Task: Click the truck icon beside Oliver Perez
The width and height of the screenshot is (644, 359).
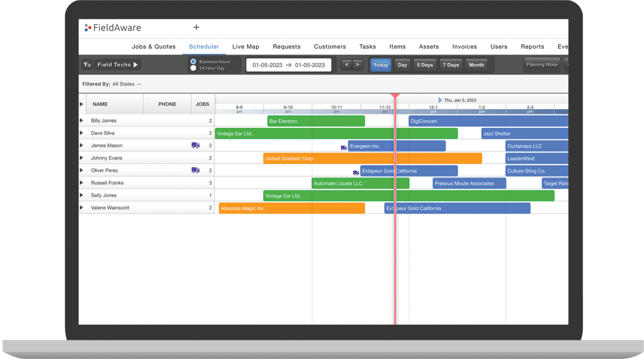Action: pyautogui.click(x=195, y=170)
